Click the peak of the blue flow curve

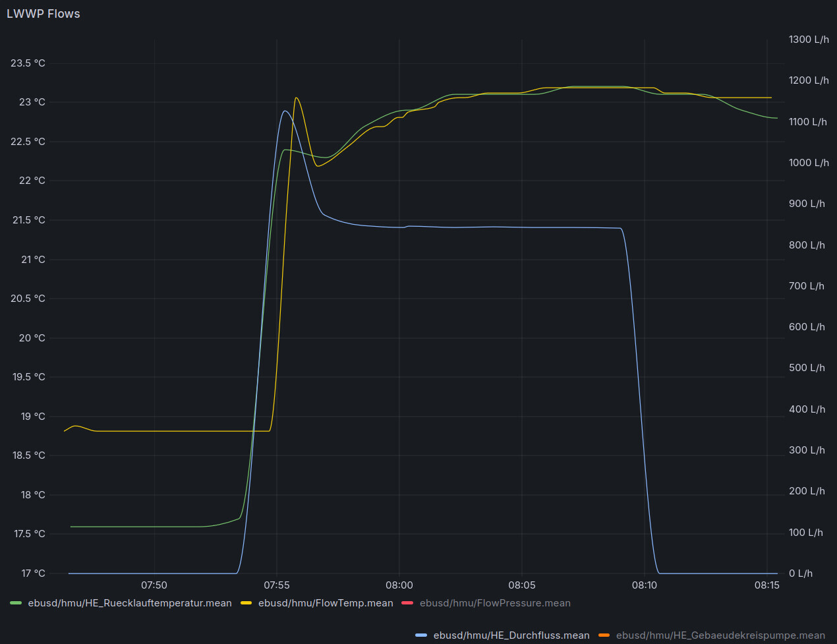285,111
